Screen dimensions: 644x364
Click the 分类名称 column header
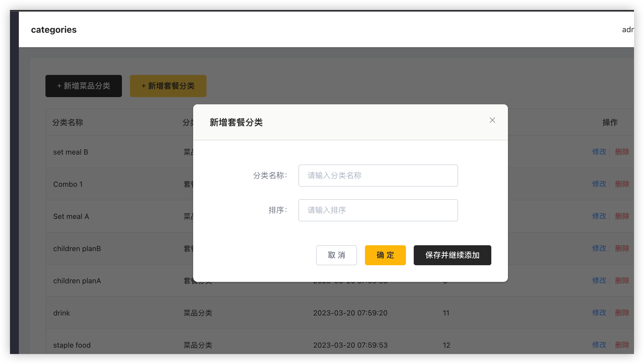click(68, 122)
